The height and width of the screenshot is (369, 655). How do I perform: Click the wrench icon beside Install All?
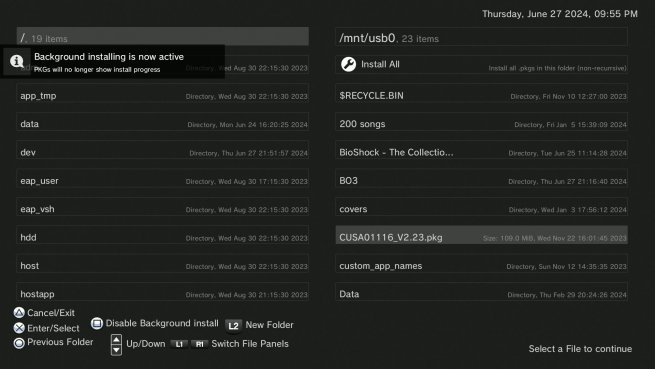coord(348,64)
